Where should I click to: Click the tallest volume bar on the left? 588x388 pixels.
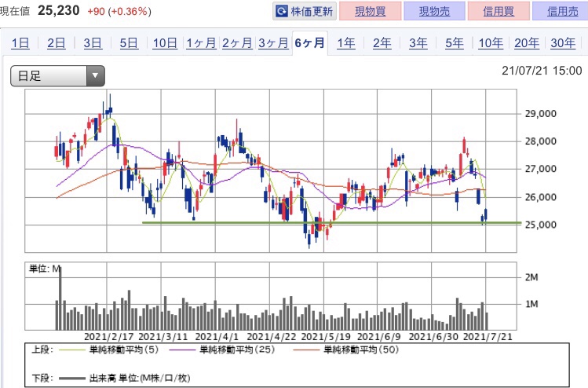pos(60,298)
